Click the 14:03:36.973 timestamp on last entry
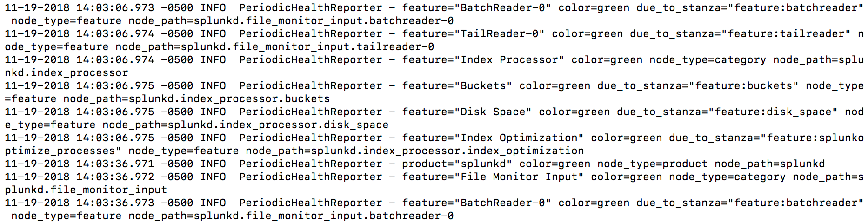This screenshot has width=868, height=223. pos(115,203)
